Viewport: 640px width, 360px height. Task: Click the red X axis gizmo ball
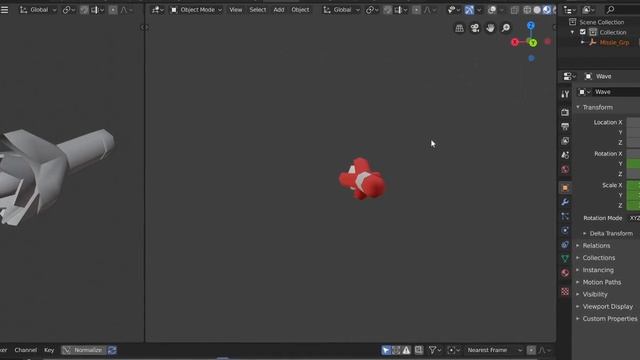point(515,42)
